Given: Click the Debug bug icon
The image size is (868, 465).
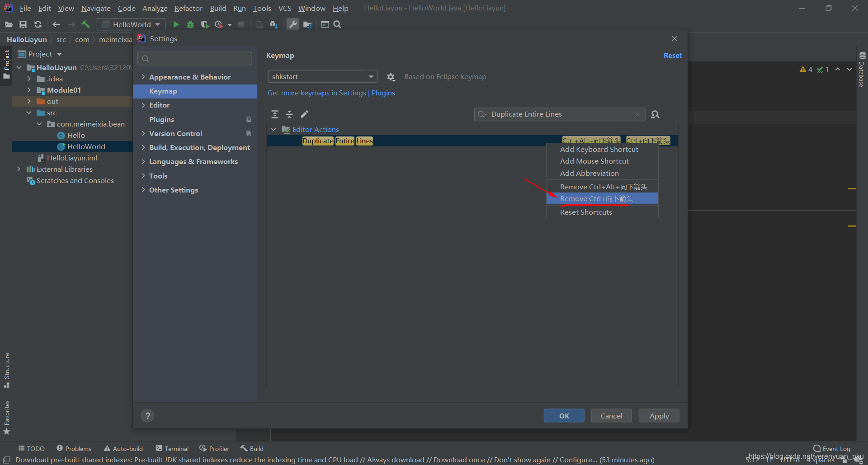Looking at the screenshot, I should 190,24.
